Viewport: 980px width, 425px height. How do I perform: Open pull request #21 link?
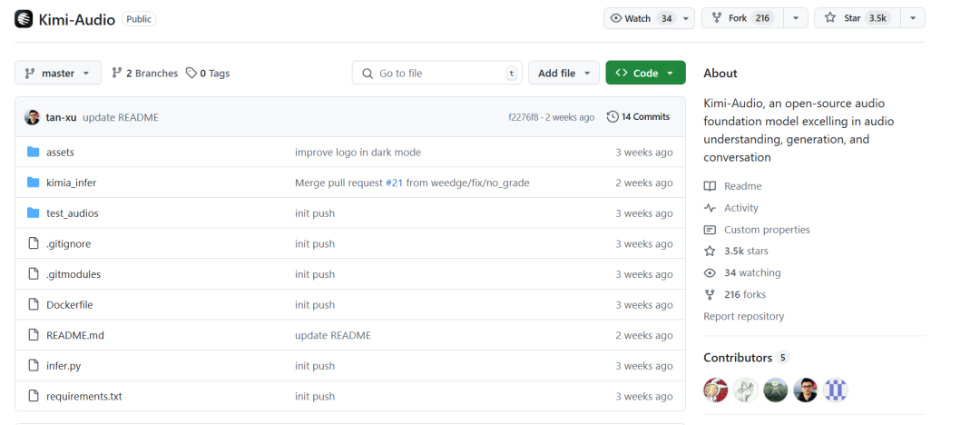tap(394, 183)
